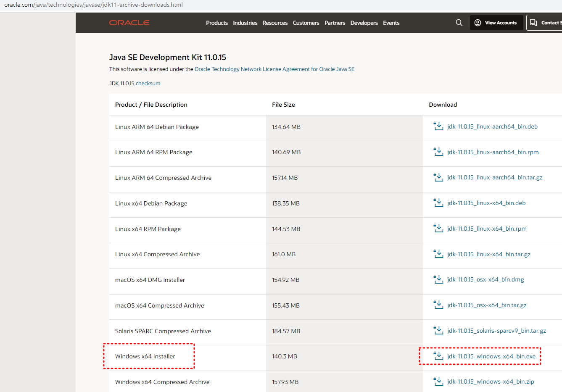Image resolution: width=562 pixels, height=392 pixels.
Task: Select the macOS x64 DMG Installer label
Action: point(150,280)
